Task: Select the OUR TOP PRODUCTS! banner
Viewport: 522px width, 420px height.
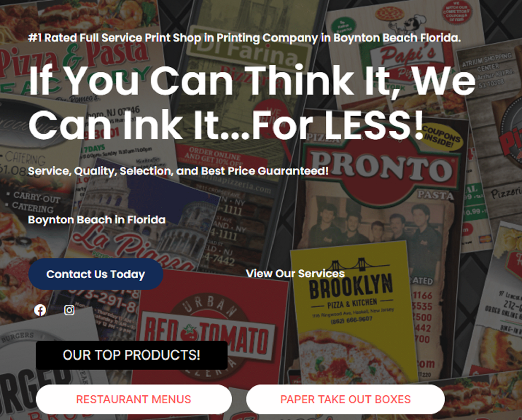Action: pos(132,355)
